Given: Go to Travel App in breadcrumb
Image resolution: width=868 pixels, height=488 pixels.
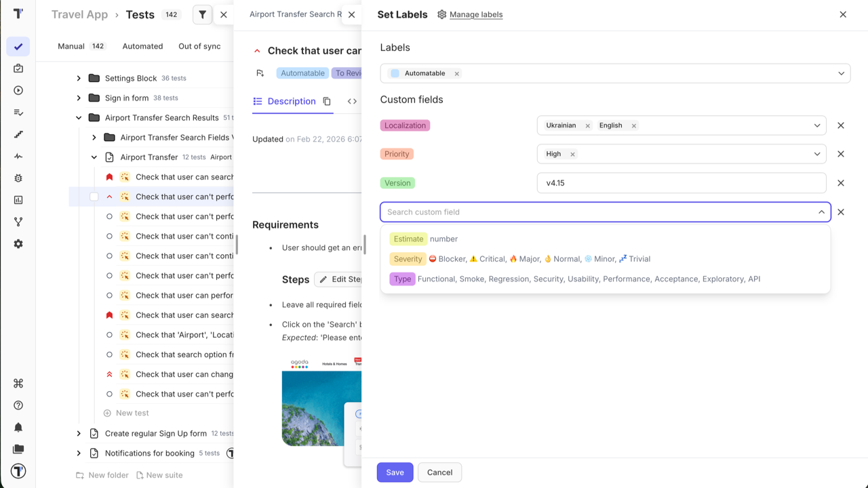Looking at the screenshot, I should coord(79,14).
